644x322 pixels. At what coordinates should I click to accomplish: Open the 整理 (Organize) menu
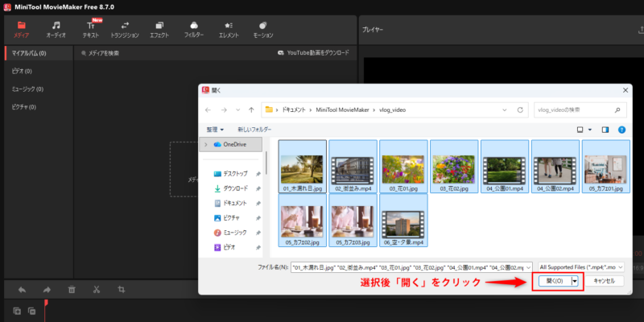pos(215,130)
